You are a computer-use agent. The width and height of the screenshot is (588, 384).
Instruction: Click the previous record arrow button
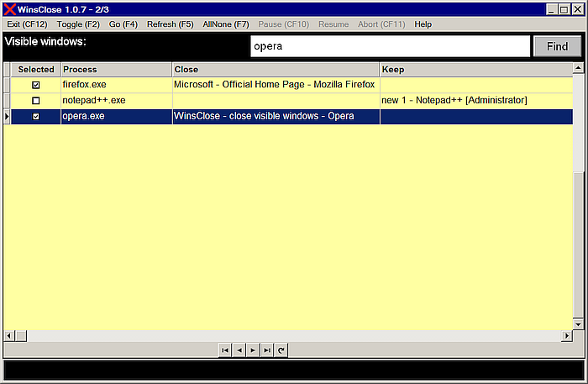pyautogui.click(x=239, y=350)
